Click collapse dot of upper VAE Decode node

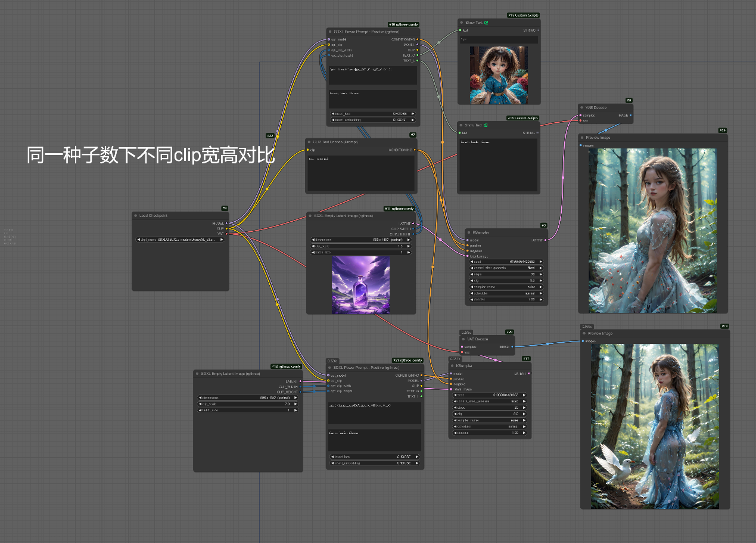581,108
